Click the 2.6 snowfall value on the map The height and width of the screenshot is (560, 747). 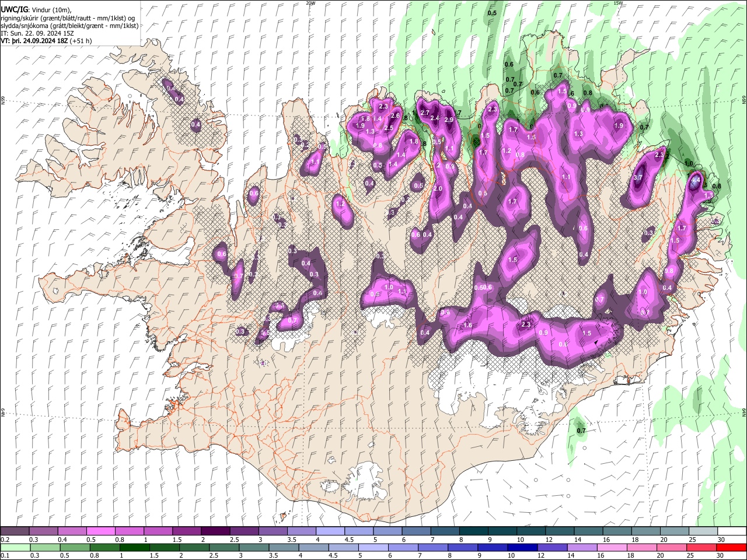click(395, 116)
